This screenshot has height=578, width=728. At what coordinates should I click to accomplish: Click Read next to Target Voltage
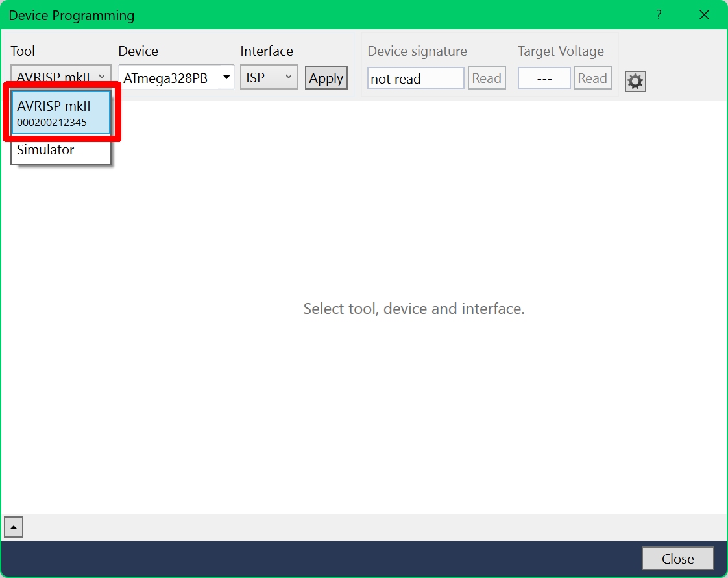click(592, 78)
